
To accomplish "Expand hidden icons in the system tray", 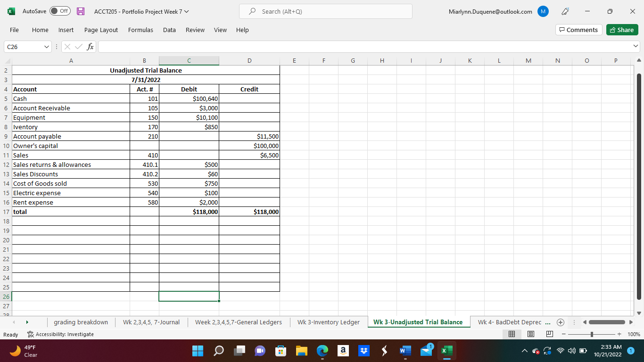I will [524, 351].
